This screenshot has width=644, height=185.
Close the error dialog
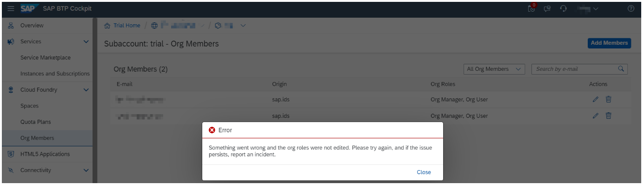[424, 172]
